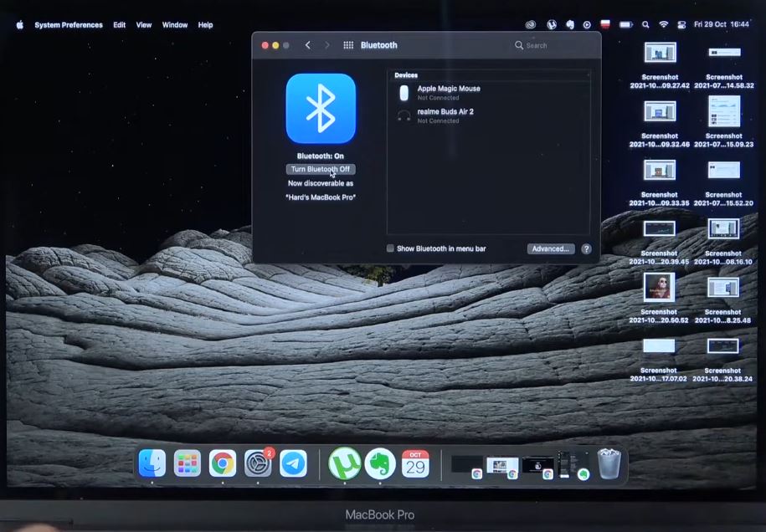Viewport: 766px width, 532px height.
Task: Show all preferences grid icon
Action: click(348, 45)
